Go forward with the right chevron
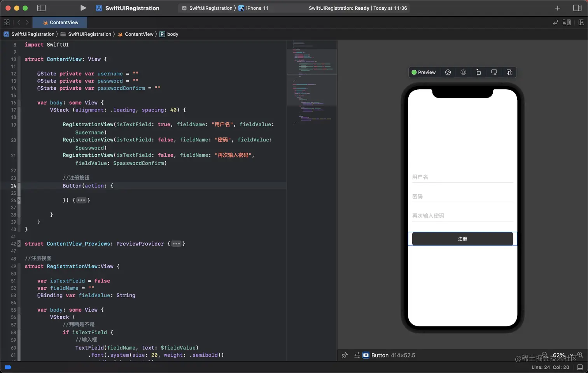Screen dimensions: 588x373 pyautogui.click(x=27, y=23)
